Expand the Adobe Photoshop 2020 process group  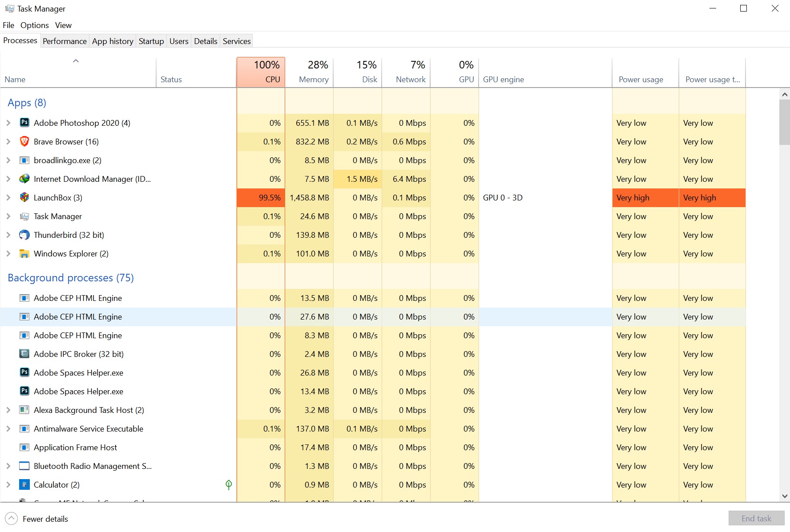click(8, 123)
